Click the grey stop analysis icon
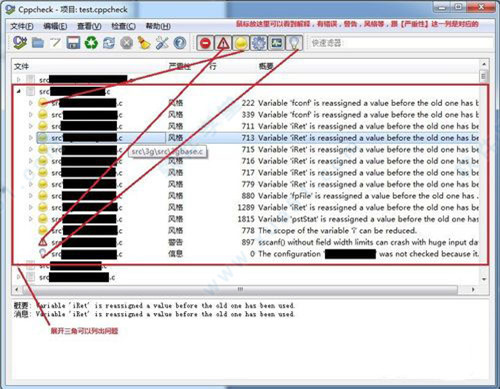500x389 pixels. tap(126, 43)
